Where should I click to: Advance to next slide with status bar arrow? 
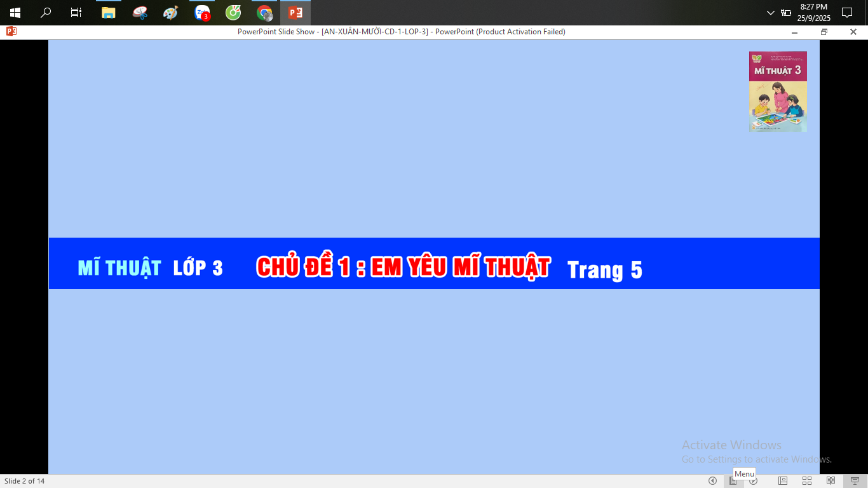(x=754, y=481)
